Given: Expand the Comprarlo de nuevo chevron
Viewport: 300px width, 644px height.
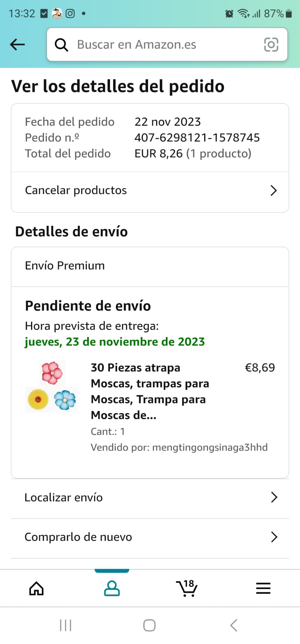Looking at the screenshot, I should 274,537.
